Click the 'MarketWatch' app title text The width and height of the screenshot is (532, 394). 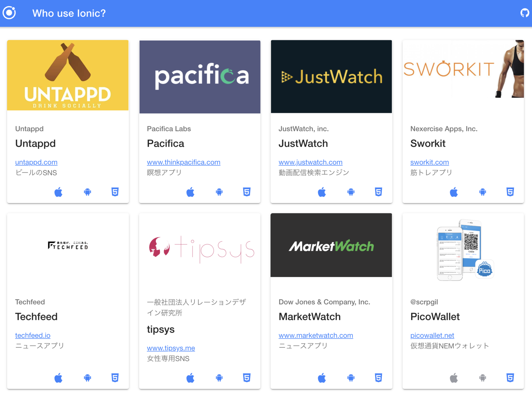click(310, 317)
